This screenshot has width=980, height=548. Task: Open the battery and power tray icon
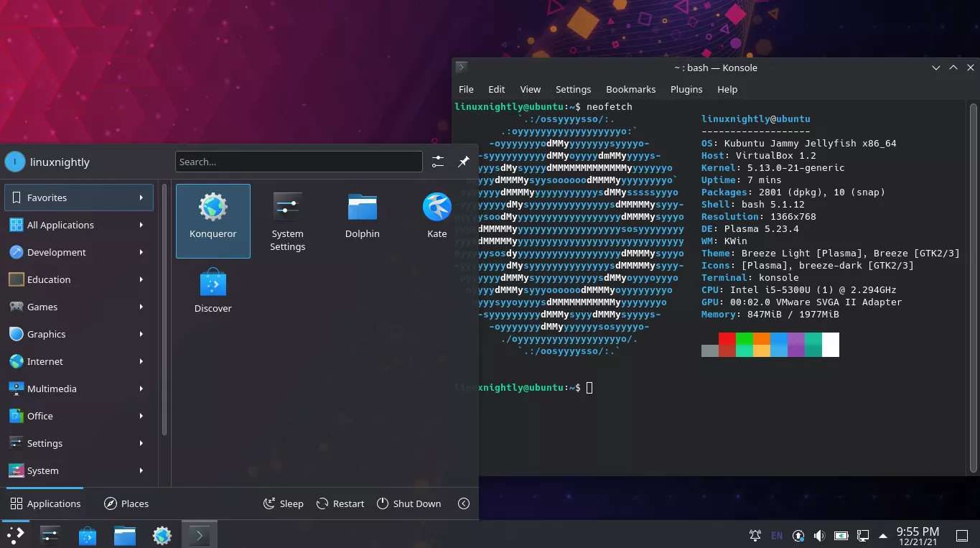[841, 536]
